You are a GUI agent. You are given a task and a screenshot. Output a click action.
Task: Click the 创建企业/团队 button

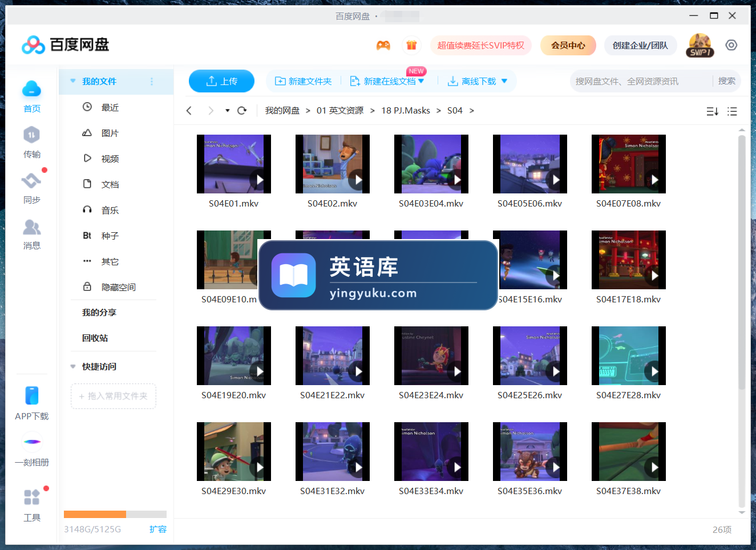(640, 45)
